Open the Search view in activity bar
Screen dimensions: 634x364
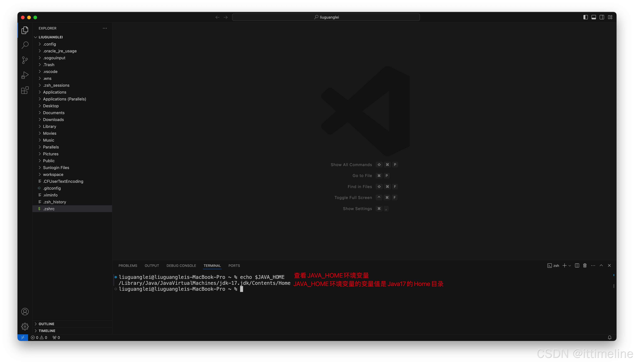coord(25,45)
